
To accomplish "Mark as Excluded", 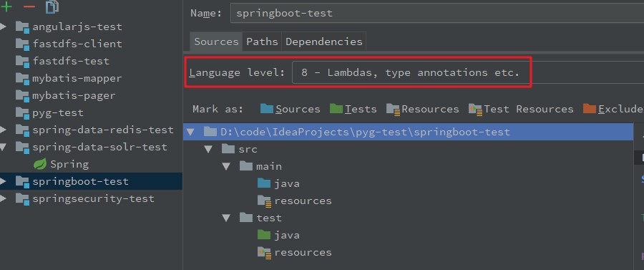I will point(613,109).
